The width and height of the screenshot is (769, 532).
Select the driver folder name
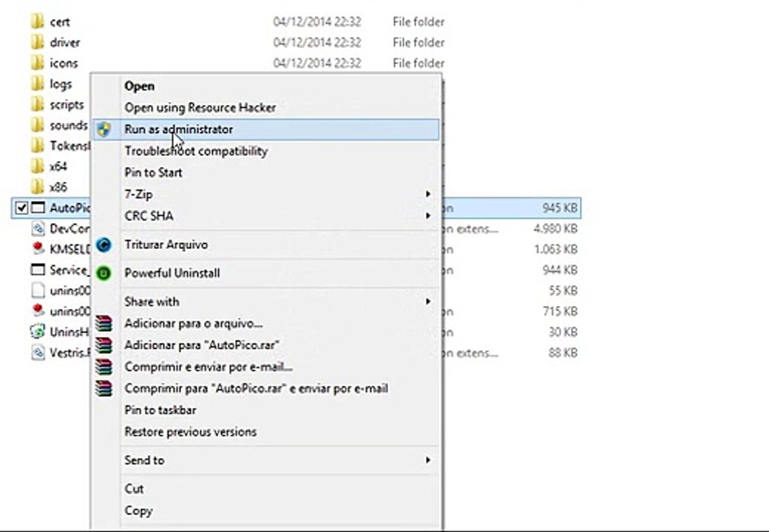point(65,43)
